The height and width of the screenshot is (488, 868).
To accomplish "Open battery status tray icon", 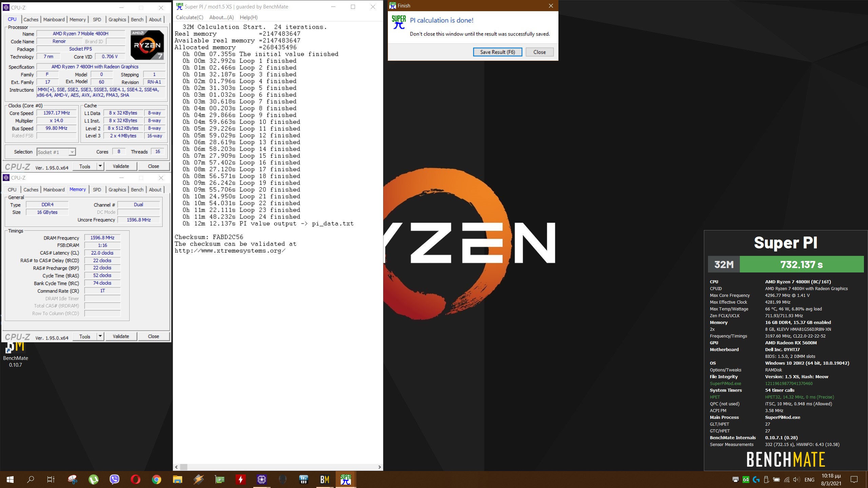I will (x=776, y=480).
